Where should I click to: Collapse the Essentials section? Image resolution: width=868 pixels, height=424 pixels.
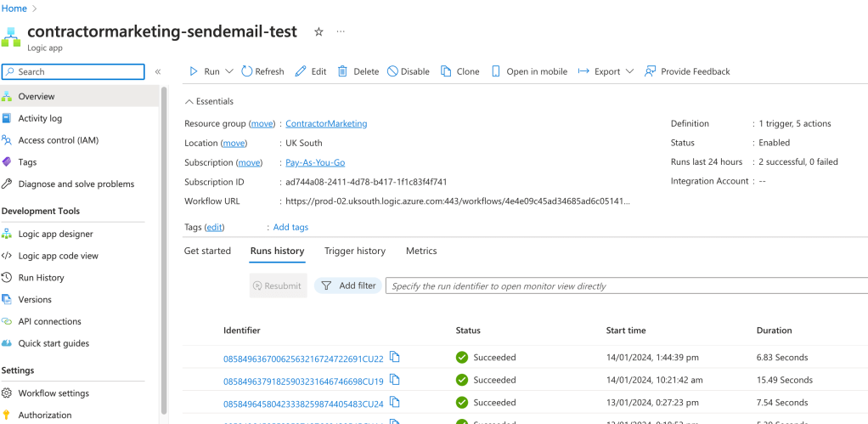[209, 101]
